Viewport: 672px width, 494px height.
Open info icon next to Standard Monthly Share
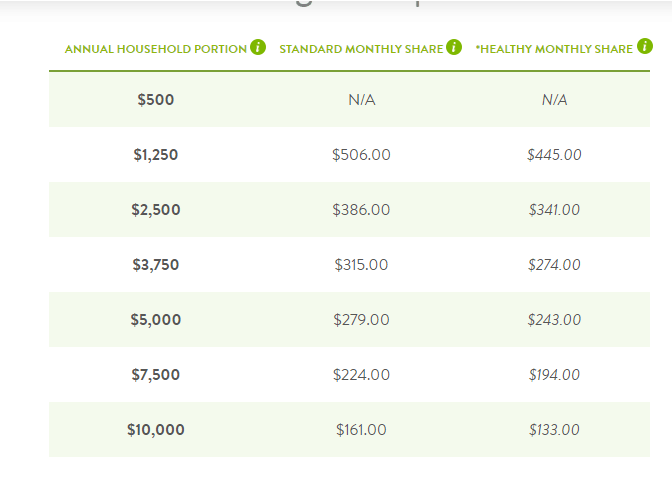[454, 47]
